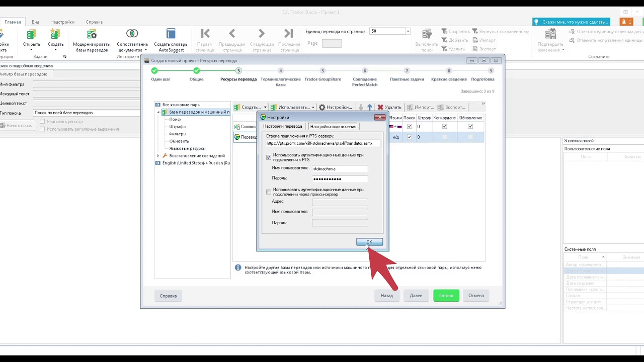This screenshot has width=644, height=362.
Task: Open the Главная ribbon tab
Action: (13, 22)
